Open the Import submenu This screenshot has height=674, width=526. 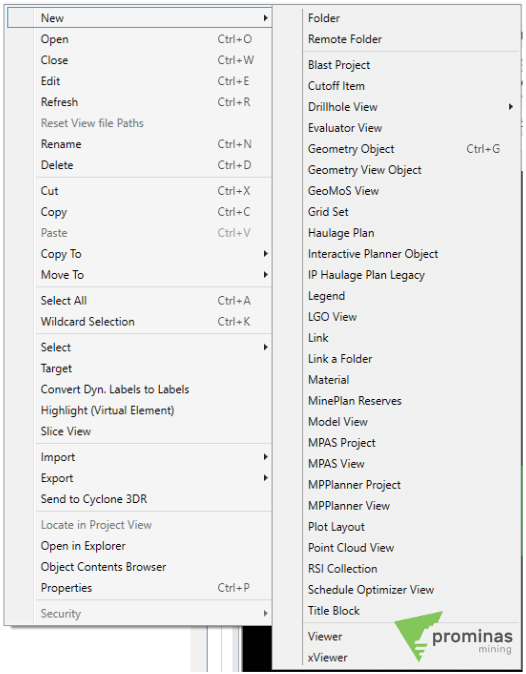click(x=153, y=457)
